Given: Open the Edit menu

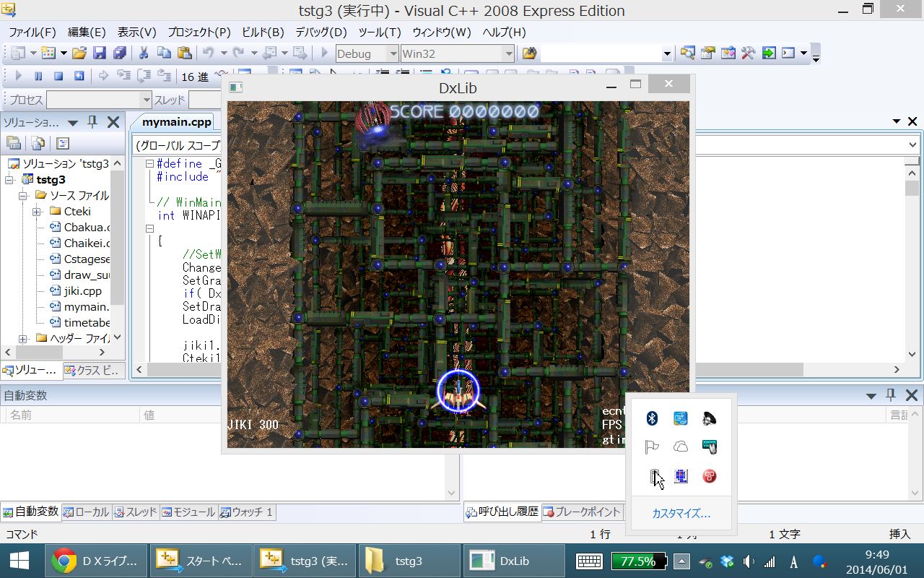Looking at the screenshot, I should pos(87,32).
